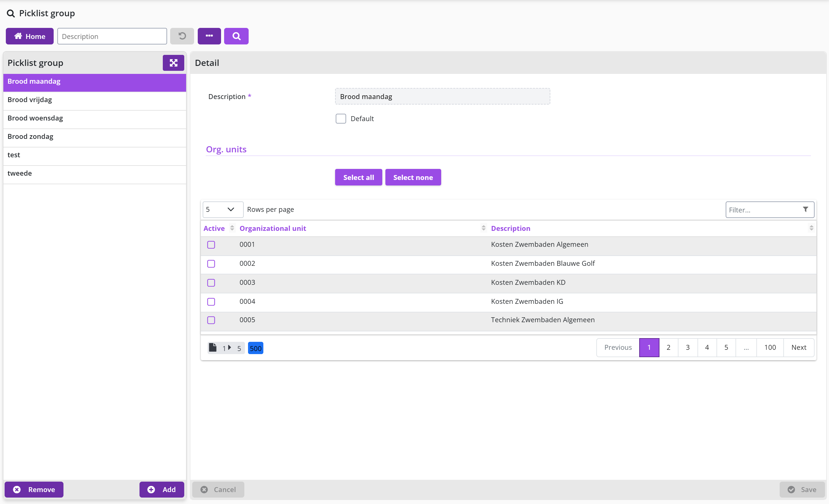The image size is (829, 504).
Task: Click the Remove button
Action: [34, 489]
